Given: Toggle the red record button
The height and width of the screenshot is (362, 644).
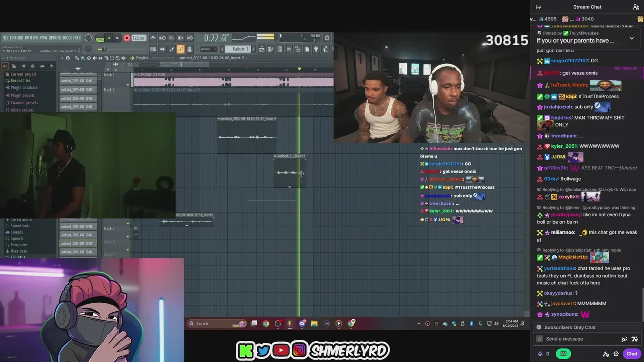Looking at the screenshot, I should [x=127, y=38].
